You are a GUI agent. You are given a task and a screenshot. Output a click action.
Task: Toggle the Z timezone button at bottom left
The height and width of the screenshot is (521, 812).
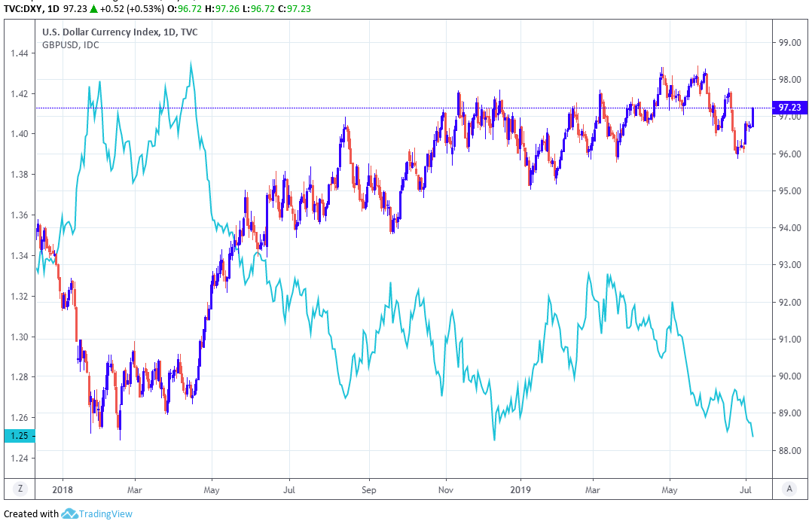20,489
